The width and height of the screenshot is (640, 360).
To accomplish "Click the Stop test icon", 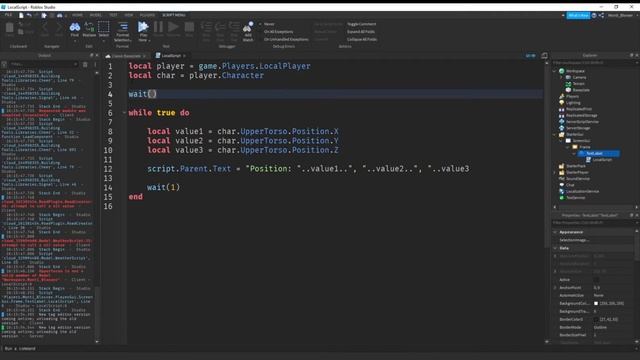I will [x=189, y=27].
